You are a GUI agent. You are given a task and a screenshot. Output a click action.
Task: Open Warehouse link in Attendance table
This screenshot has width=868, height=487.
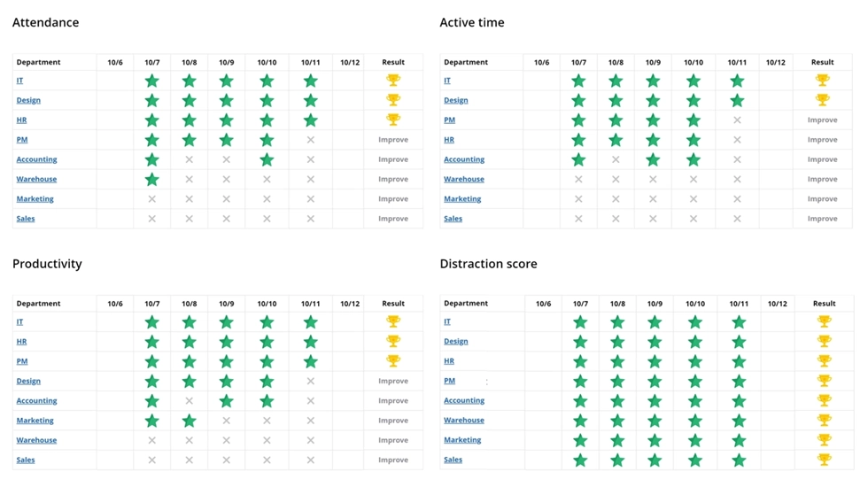(36, 179)
